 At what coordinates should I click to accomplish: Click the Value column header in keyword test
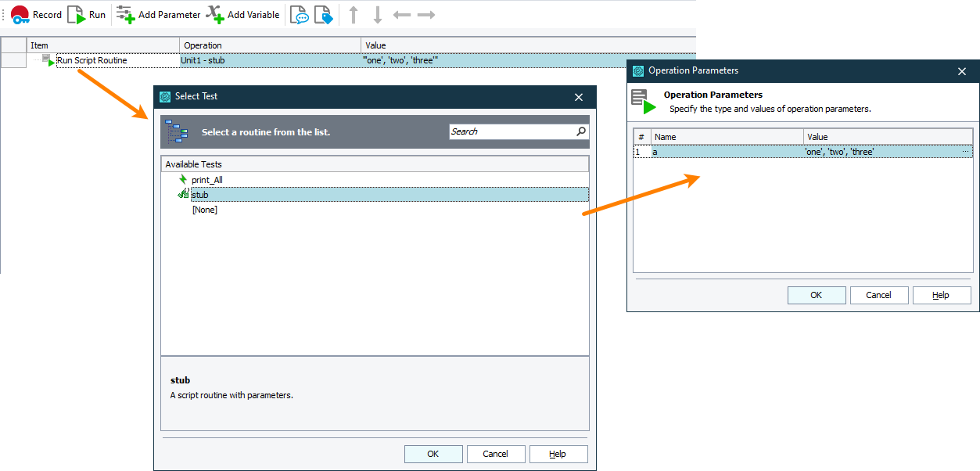point(529,45)
